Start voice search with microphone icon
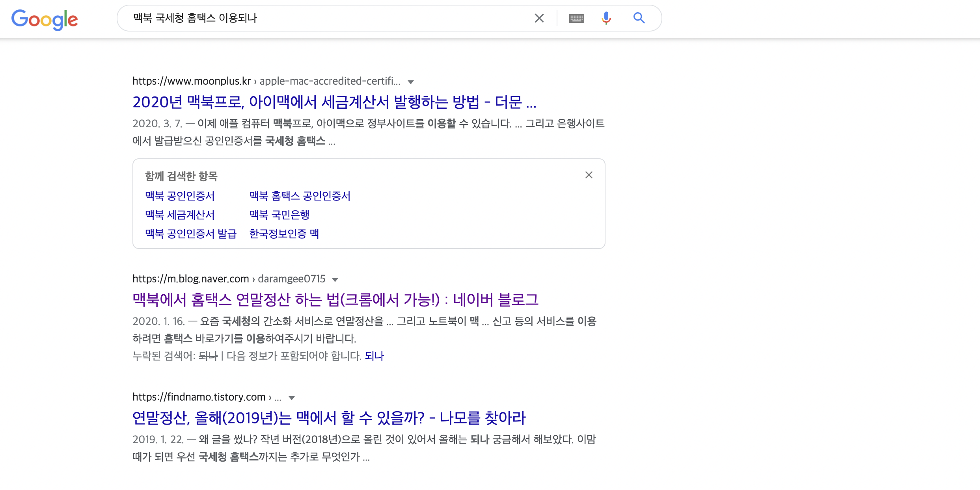Viewport: 980px width, 490px height. click(x=606, y=18)
